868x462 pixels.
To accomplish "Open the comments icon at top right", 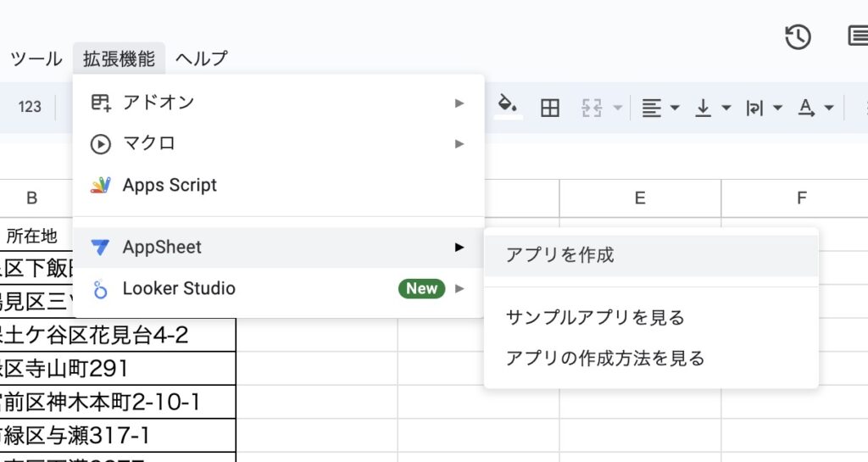I will coord(858,36).
